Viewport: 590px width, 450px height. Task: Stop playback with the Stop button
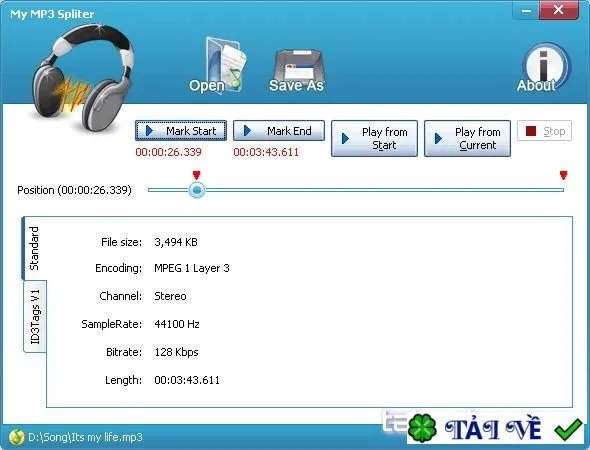(x=544, y=131)
